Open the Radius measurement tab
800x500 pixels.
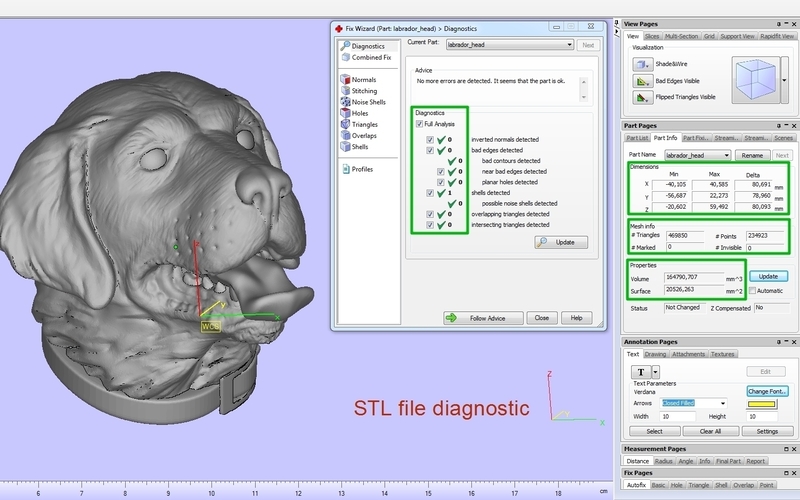[664, 461]
